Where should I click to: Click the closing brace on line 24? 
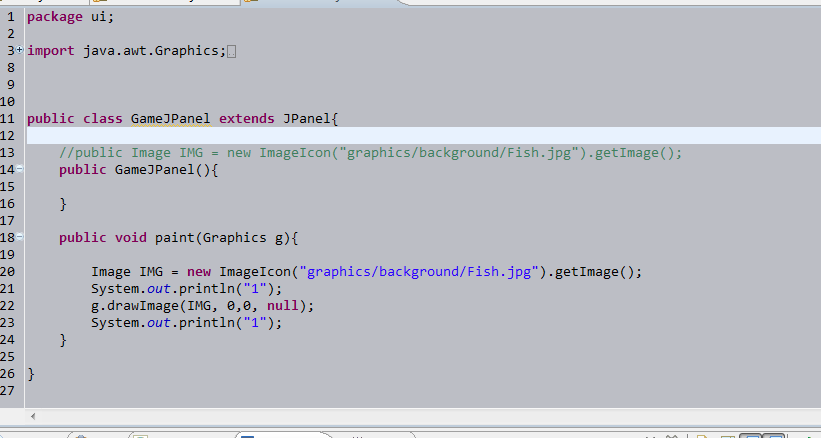click(63, 340)
